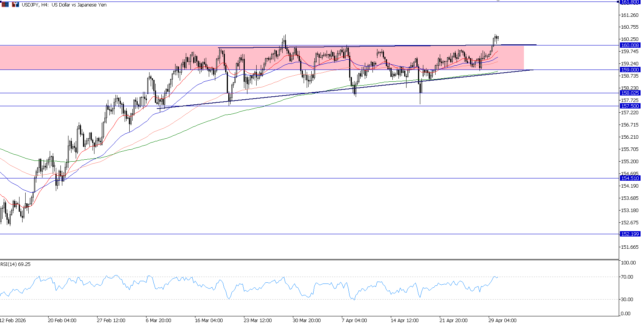The height and width of the screenshot is (324, 644).
Task: Select the 158.025 price level tag
Action: point(629,93)
